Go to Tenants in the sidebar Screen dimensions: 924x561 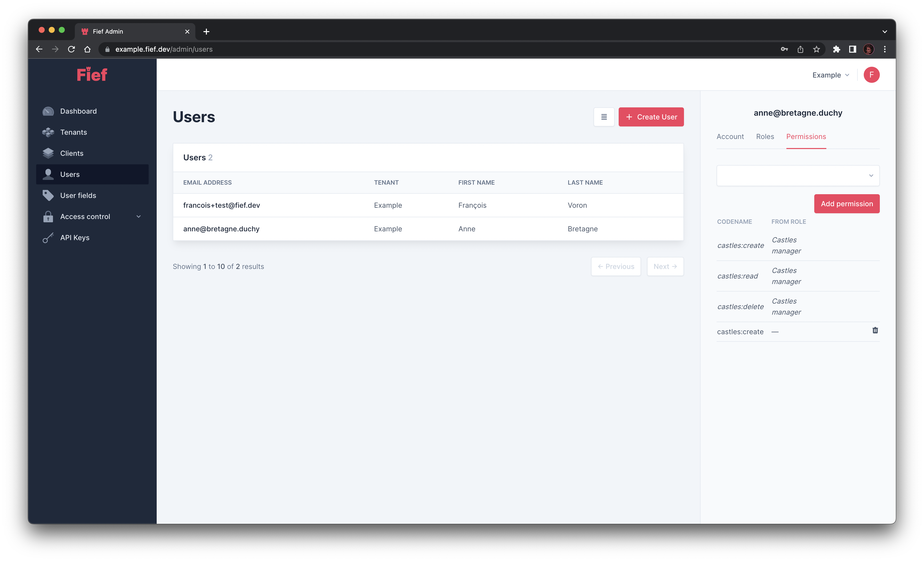[92, 132]
